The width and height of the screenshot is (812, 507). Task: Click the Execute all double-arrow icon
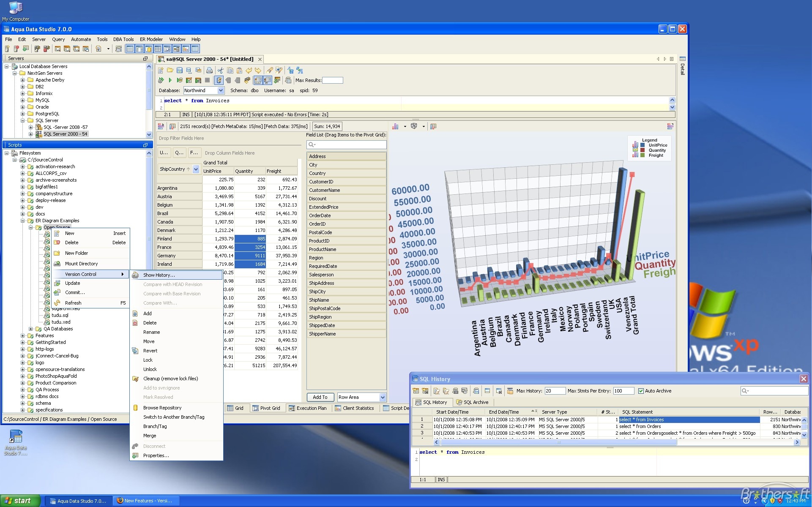pos(161,80)
